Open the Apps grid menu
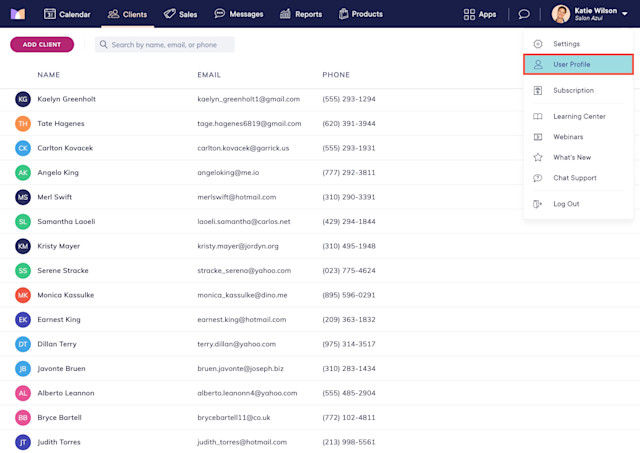Image resolution: width=640 pixels, height=453 pixels. tap(480, 14)
